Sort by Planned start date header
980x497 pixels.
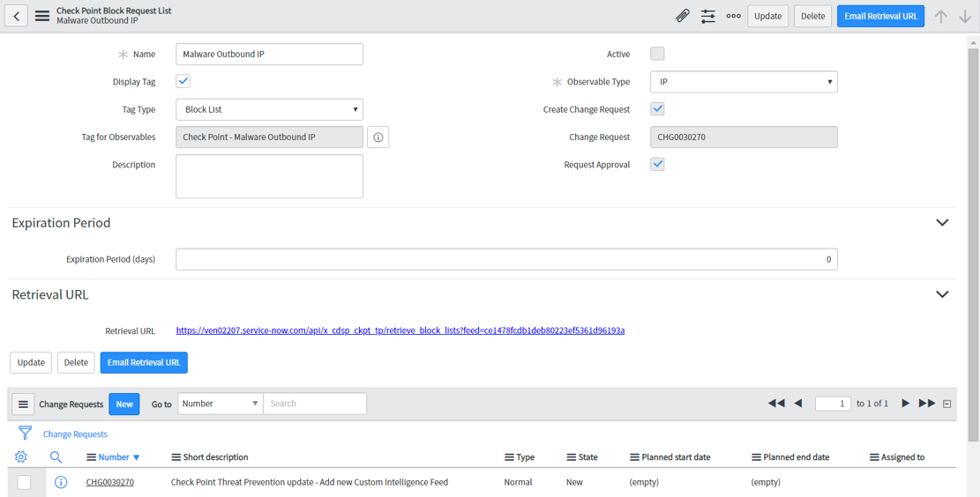click(677, 457)
